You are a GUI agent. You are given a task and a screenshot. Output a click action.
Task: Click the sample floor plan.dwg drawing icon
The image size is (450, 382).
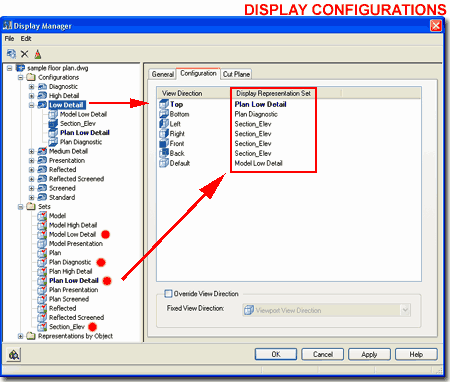(20, 68)
